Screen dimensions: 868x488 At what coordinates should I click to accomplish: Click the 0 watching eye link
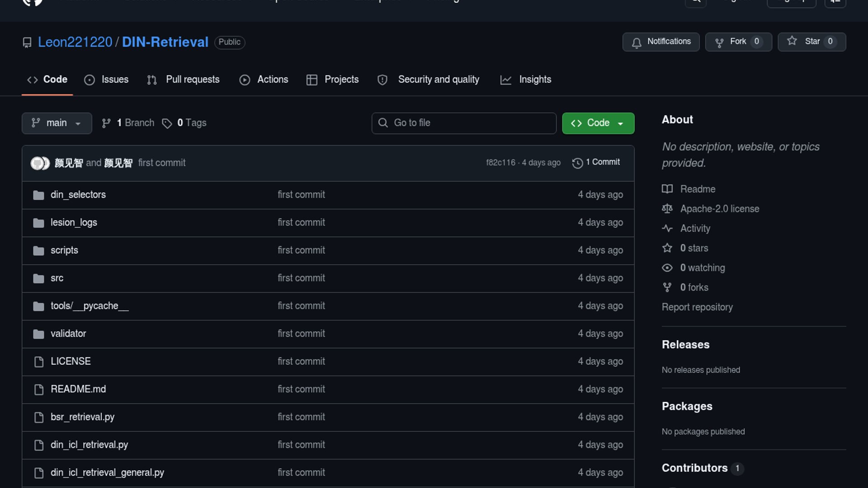[x=702, y=268]
